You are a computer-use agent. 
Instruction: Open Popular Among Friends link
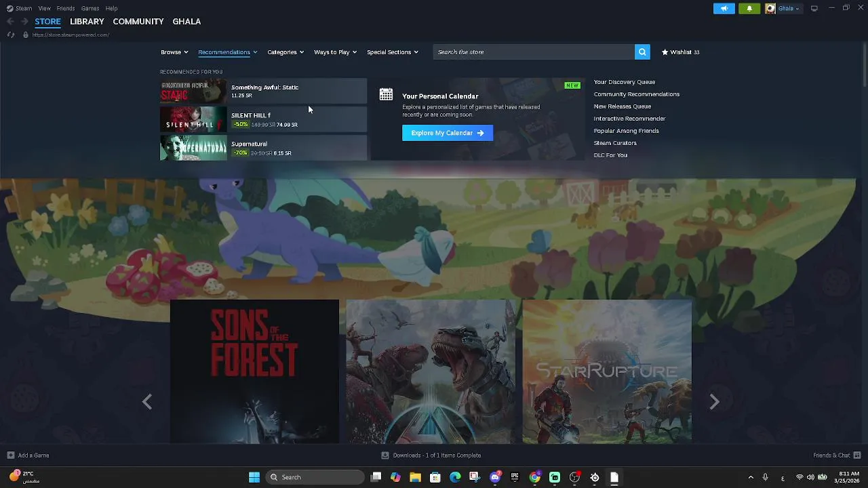[x=626, y=131]
